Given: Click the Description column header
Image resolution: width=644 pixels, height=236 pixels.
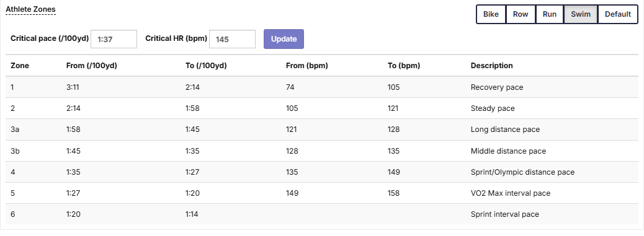Looking at the screenshot, I should point(491,66).
